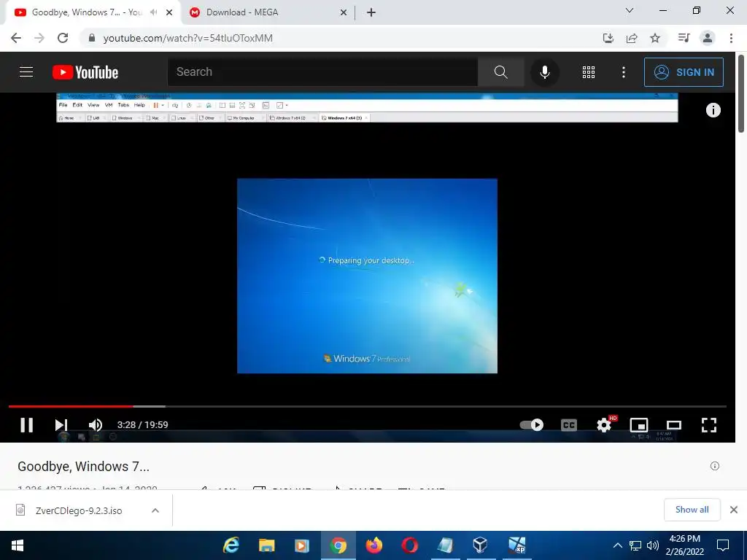This screenshot has height=560, width=747.
Task: Open a new browser tab
Action: (x=371, y=13)
